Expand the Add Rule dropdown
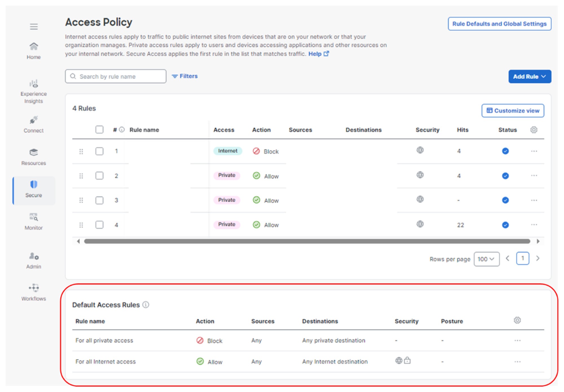Viewport: 564px width, 392px height. tap(530, 76)
